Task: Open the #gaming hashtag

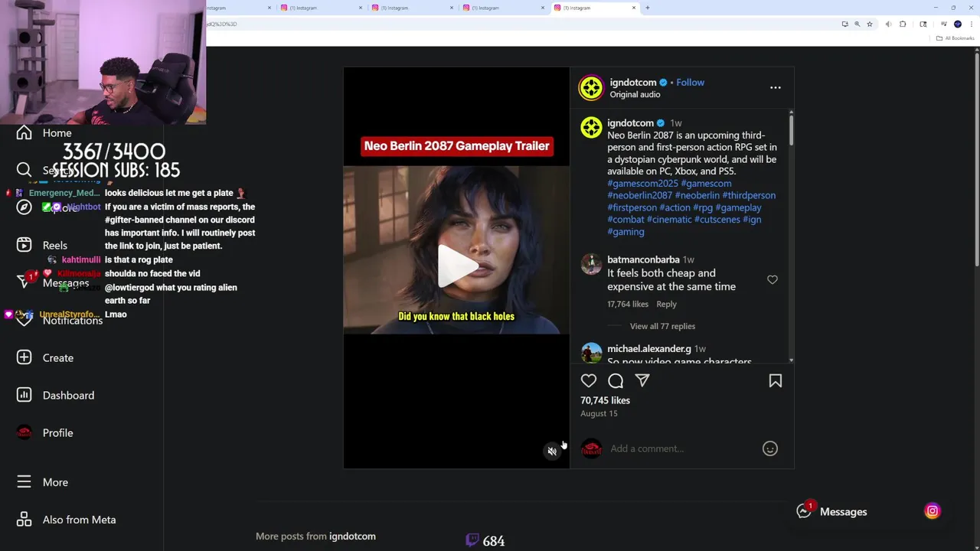Action: pos(626,231)
